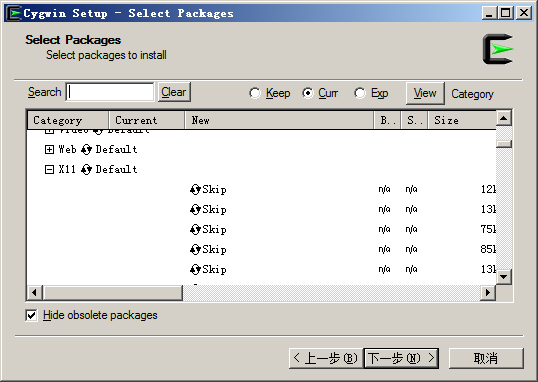Click the Category column header
This screenshot has width=538, height=382.
[x=68, y=120]
